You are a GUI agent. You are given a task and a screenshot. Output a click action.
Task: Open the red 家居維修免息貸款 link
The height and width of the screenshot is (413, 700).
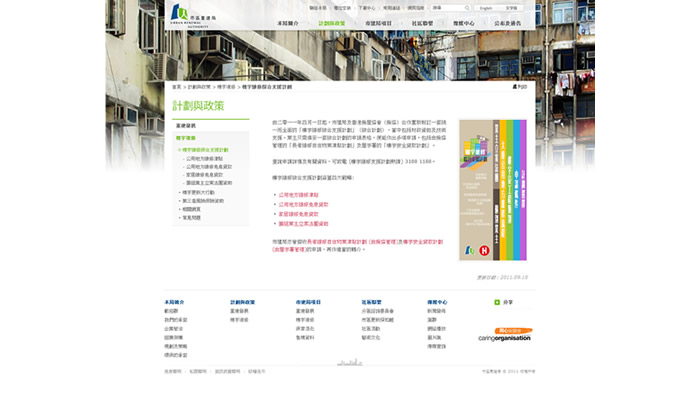click(297, 214)
